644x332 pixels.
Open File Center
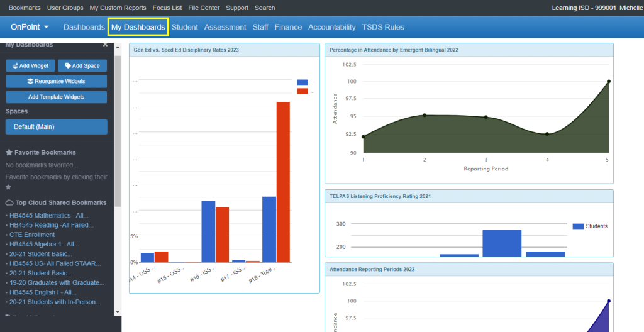(204, 8)
